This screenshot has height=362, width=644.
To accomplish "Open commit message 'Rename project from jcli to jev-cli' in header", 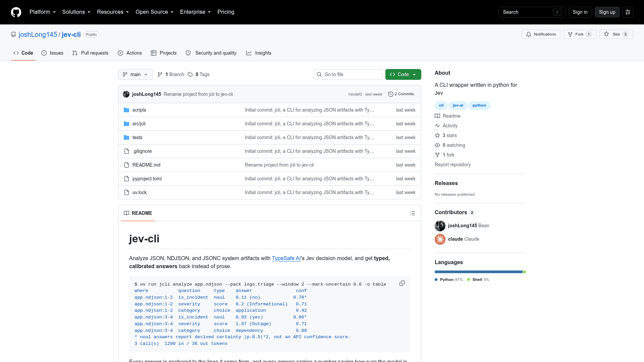I will click(198, 94).
